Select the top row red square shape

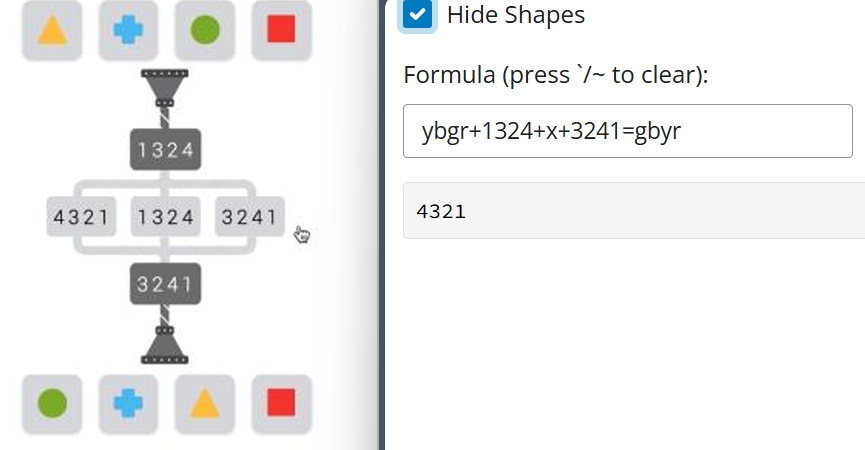pos(281,30)
